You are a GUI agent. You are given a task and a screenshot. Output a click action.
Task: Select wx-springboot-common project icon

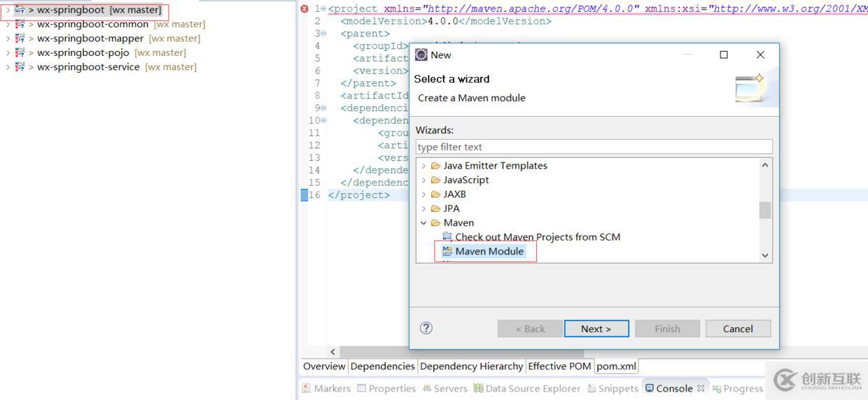coord(20,24)
